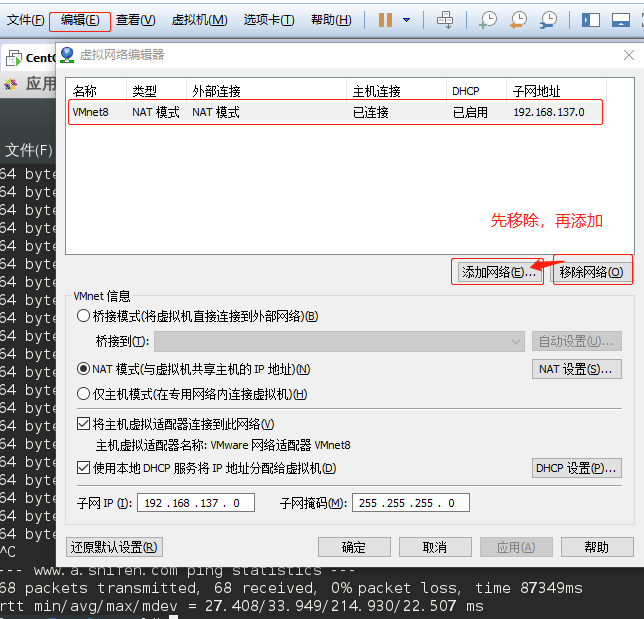Click the 添加网络(E)... button
This screenshot has width=644, height=619.
click(499, 272)
